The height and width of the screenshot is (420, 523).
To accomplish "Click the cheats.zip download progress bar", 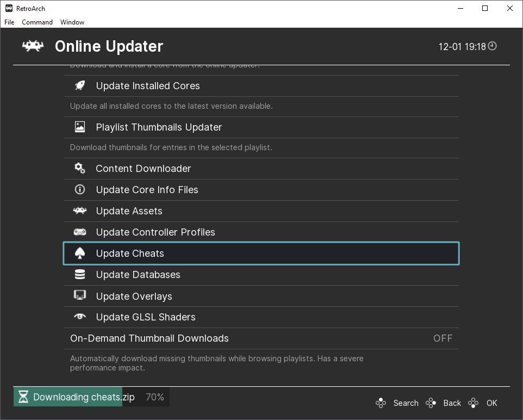I will (x=91, y=397).
